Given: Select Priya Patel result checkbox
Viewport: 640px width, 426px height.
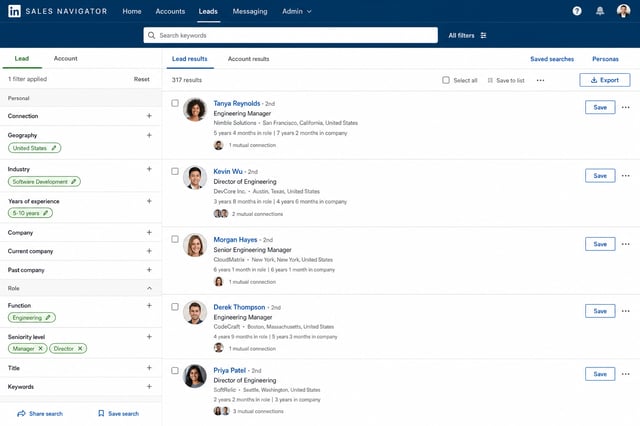Looking at the screenshot, I should pyautogui.click(x=175, y=371).
